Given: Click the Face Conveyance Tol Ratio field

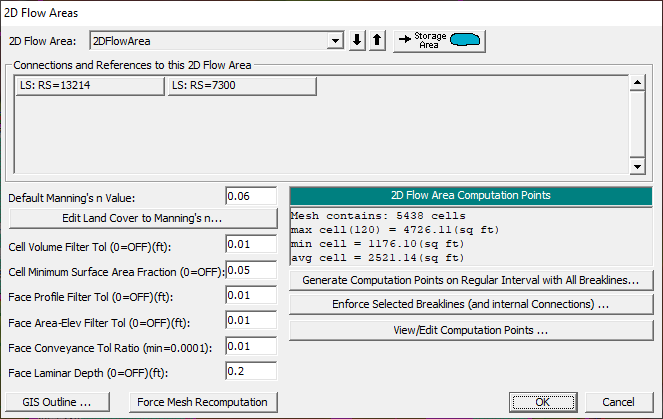Looking at the screenshot, I should coord(251,345).
